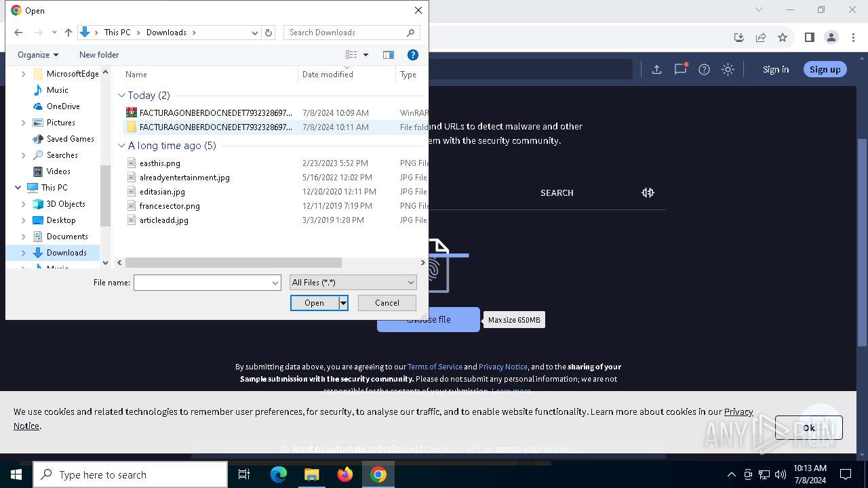868x488 pixels.
Task: Bookmark this page with the star icon
Action: [x=783, y=37]
